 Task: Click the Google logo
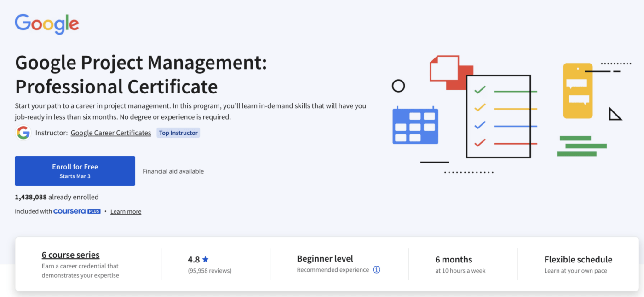46,23
